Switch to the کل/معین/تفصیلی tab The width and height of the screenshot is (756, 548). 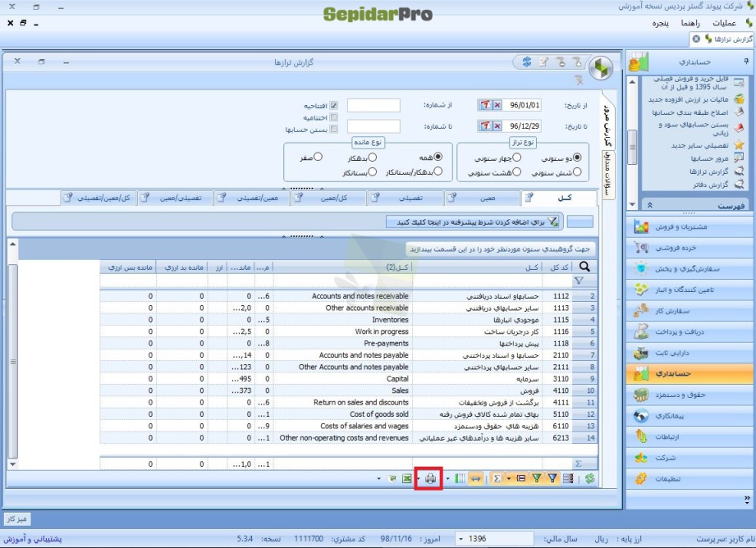click(x=99, y=198)
